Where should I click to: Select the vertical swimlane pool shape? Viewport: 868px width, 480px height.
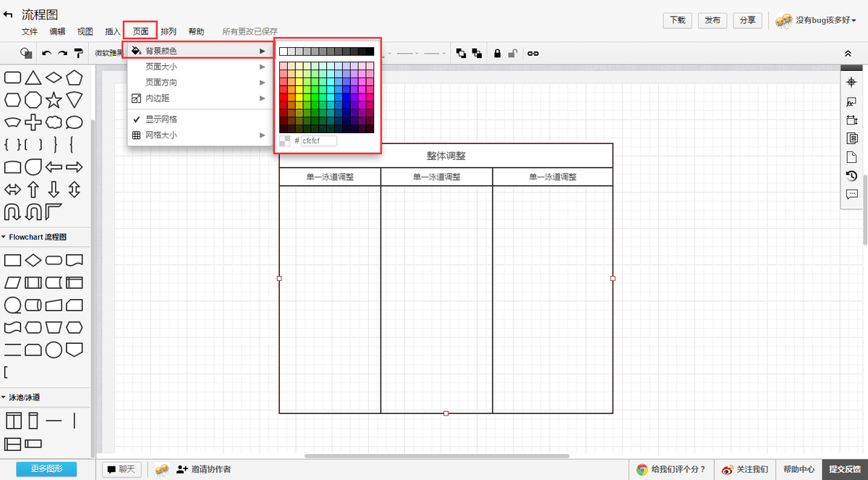click(13, 420)
